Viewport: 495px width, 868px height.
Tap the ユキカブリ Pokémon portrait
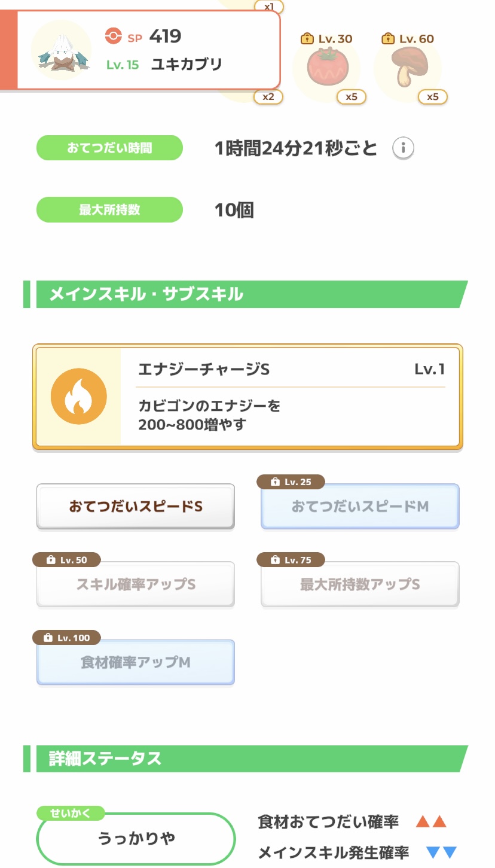[61, 50]
